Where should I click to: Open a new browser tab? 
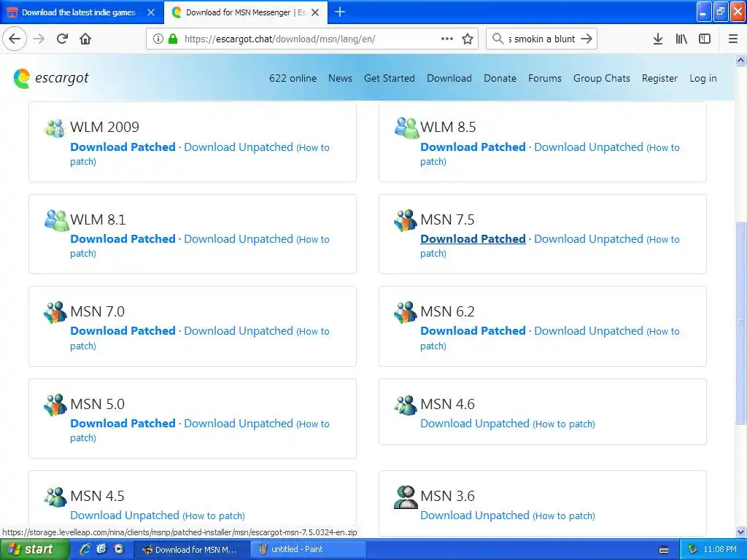point(340,12)
